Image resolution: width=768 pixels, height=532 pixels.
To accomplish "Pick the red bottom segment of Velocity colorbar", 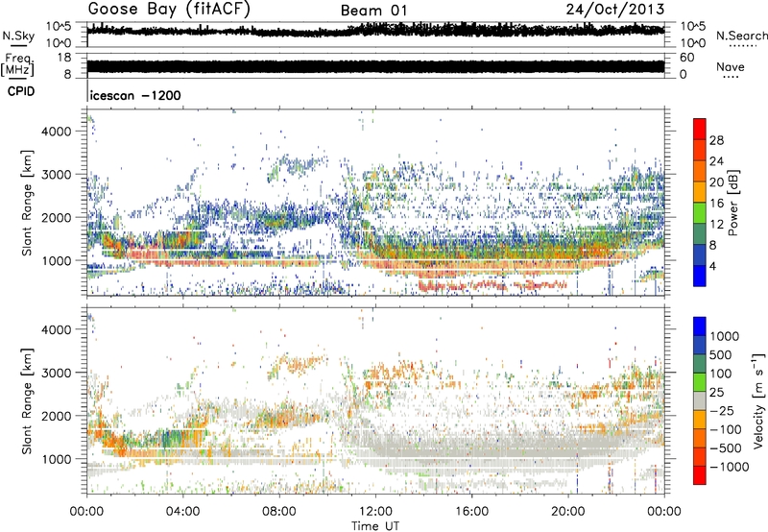I will click(699, 475).
